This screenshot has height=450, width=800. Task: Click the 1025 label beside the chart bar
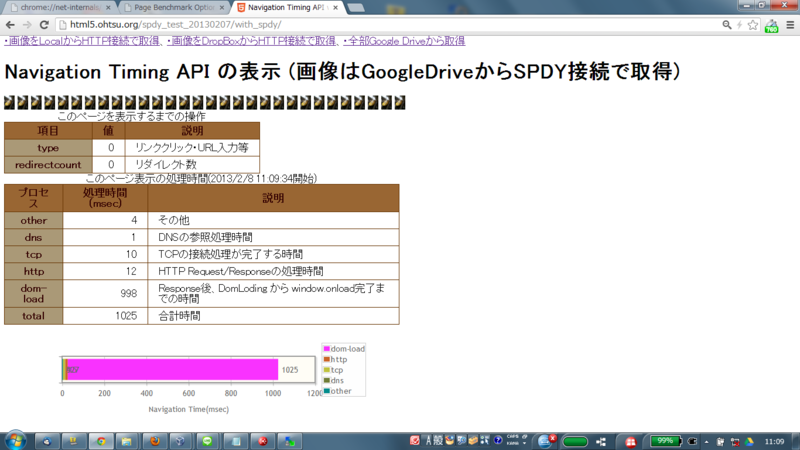(x=290, y=370)
